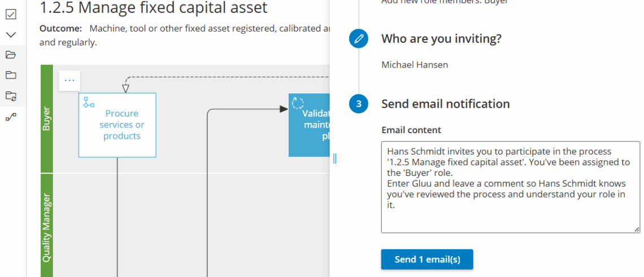
Task: Open the open-folder icon in sidebar
Action: pos(11,55)
